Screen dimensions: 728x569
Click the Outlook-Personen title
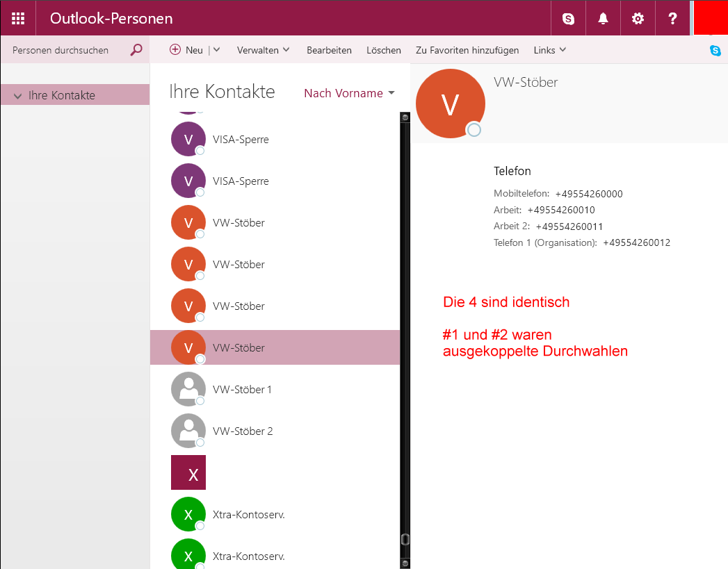click(x=111, y=18)
